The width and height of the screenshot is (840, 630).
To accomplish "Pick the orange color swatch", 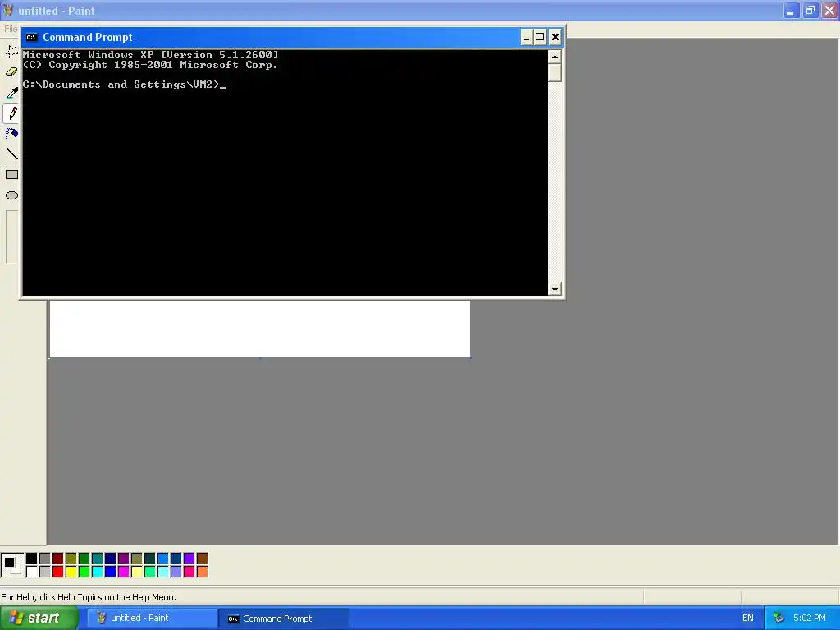I will tap(202, 572).
